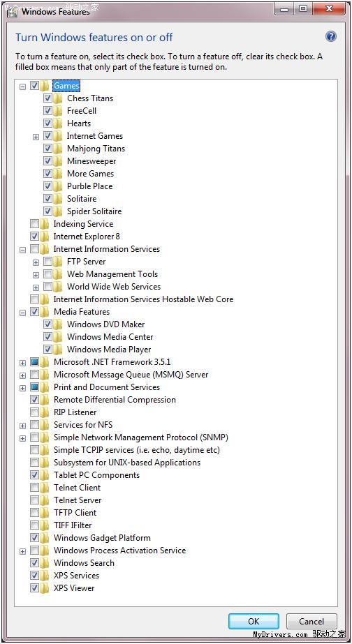Check the TFTP Client checkbox
The image size is (352, 644).
click(34, 513)
